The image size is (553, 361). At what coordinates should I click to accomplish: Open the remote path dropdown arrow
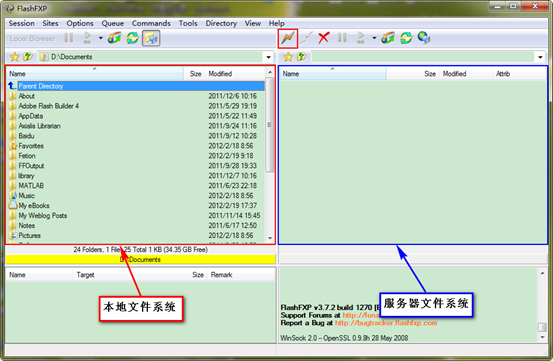tap(540, 57)
